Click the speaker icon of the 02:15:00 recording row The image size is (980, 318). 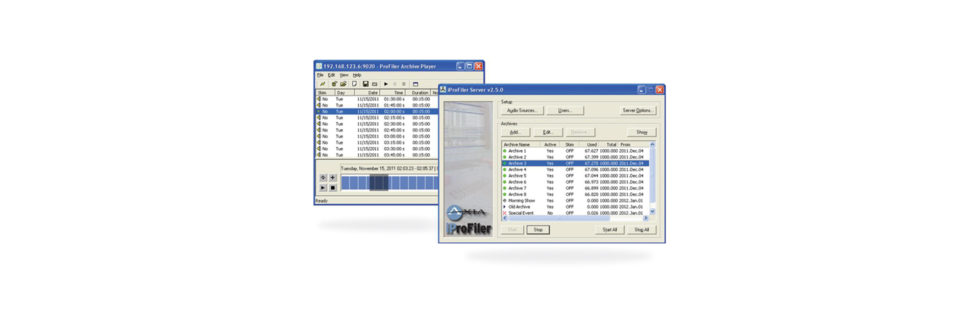click(318, 118)
